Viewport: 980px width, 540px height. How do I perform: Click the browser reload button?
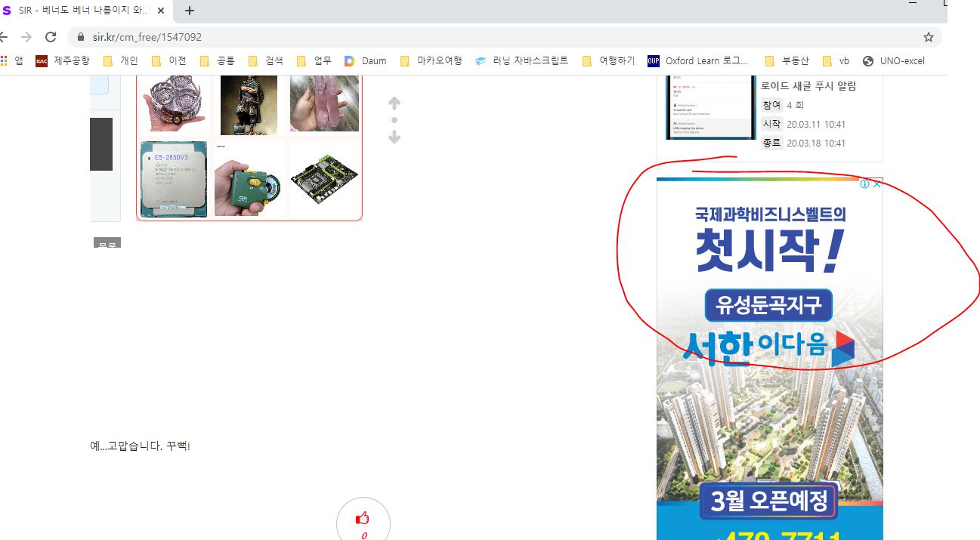(x=51, y=37)
